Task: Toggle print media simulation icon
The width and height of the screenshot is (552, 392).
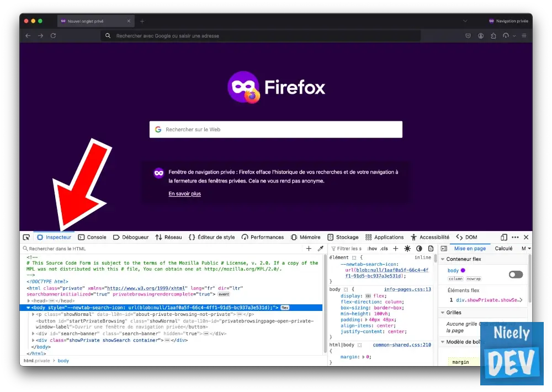Action: tap(431, 249)
